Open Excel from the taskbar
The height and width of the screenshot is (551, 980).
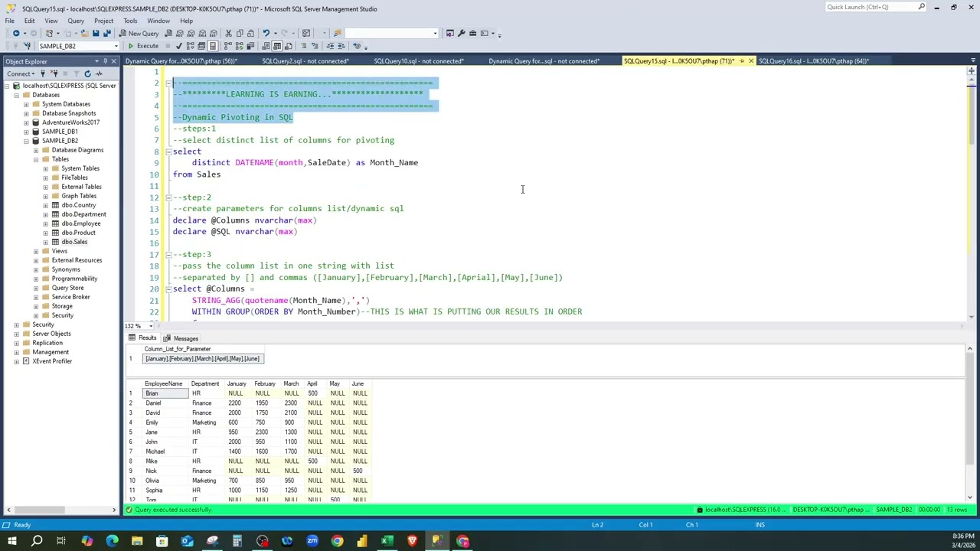coord(387,541)
